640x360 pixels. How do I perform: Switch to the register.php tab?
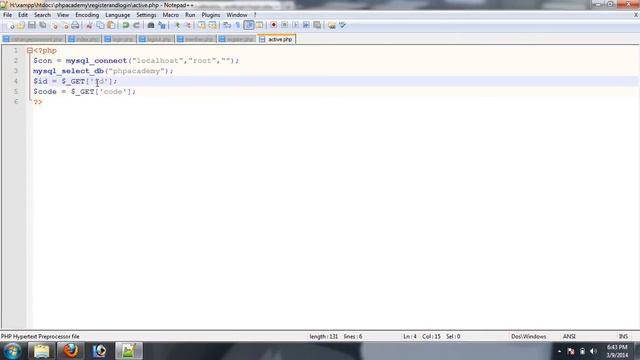[x=237, y=39]
